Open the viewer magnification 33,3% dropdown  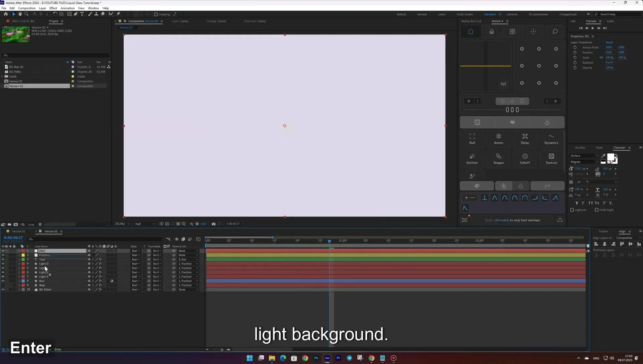click(x=122, y=224)
